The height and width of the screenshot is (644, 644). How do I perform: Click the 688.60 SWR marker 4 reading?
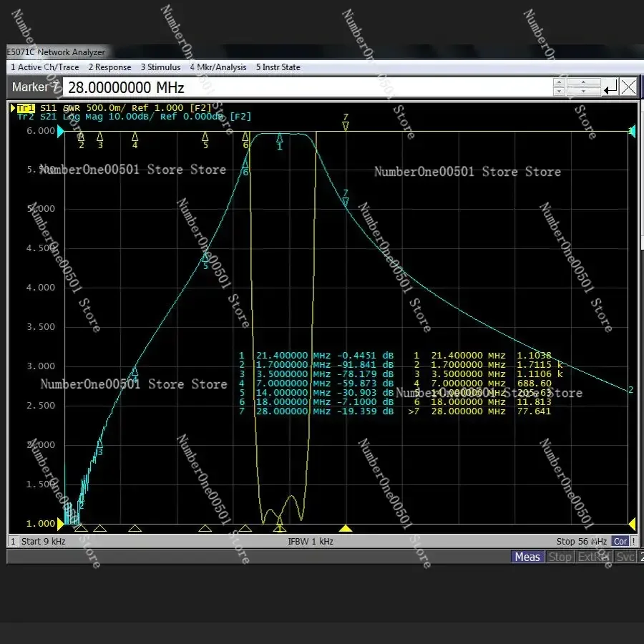(x=534, y=384)
